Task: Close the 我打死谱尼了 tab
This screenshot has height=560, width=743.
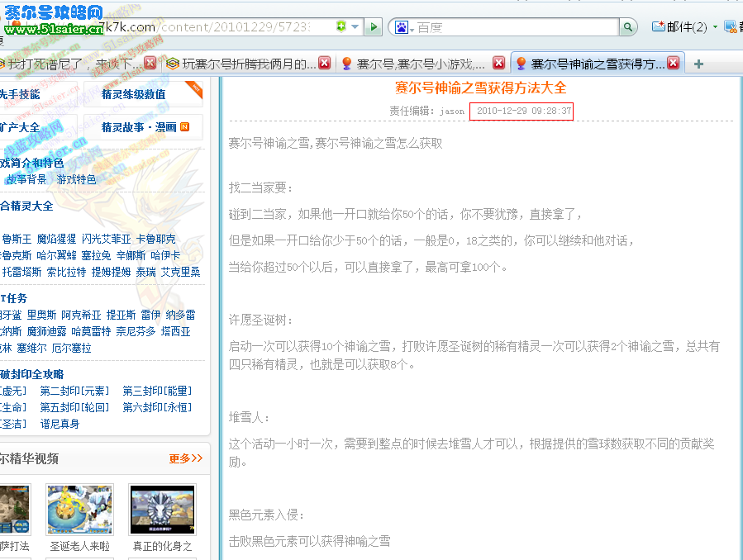Action: pos(150,63)
